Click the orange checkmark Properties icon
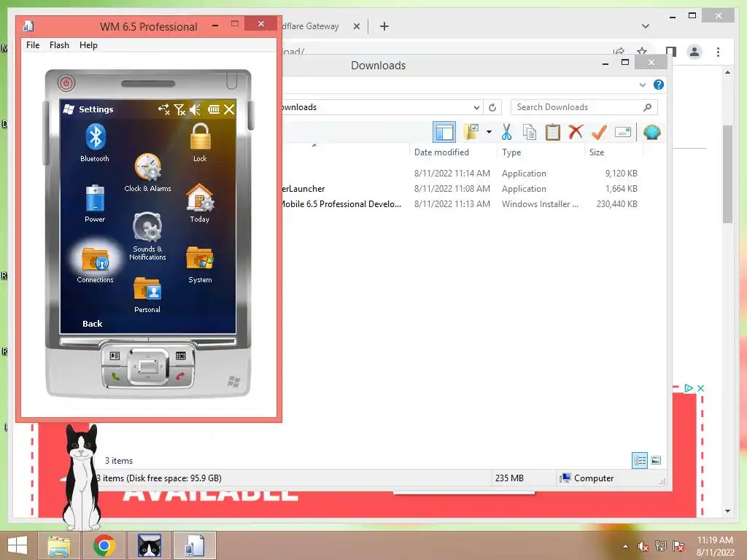747x560 pixels. point(599,132)
